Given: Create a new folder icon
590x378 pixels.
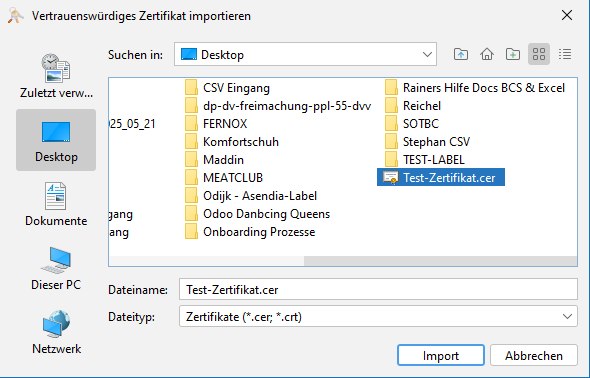Looking at the screenshot, I should (512, 55).
